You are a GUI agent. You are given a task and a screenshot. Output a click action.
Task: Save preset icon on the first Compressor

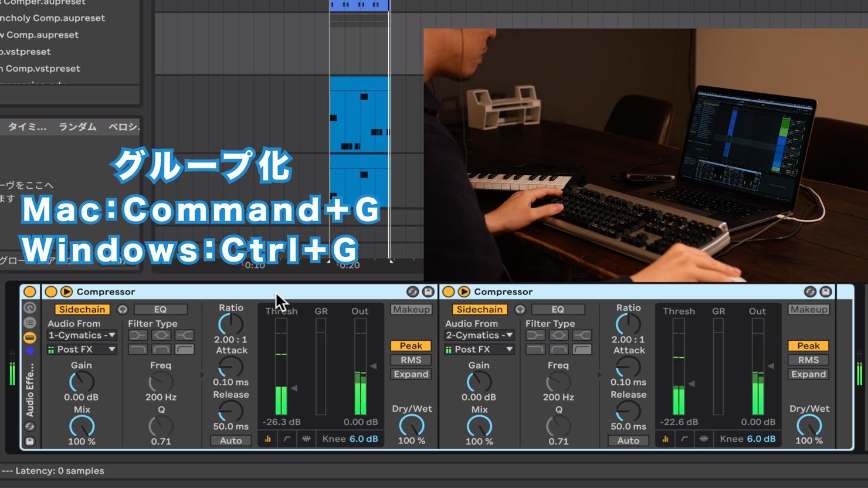click(x=428, y=292)
